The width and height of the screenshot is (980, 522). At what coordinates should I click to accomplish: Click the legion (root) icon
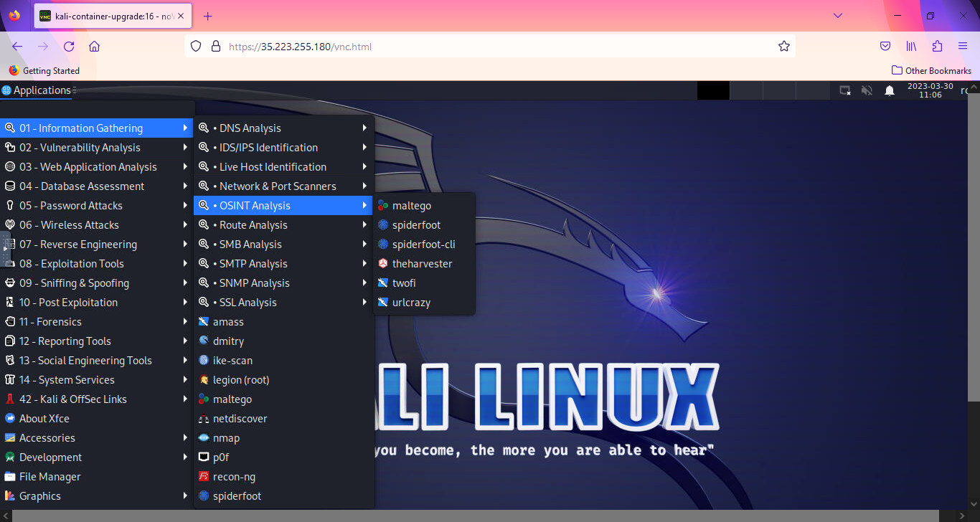click(204, 380)
